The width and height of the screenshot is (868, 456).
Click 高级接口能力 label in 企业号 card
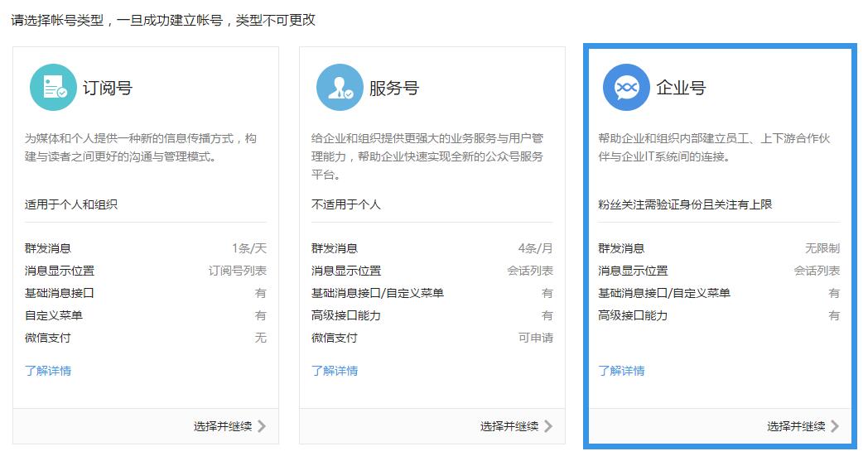click(633, 315)
